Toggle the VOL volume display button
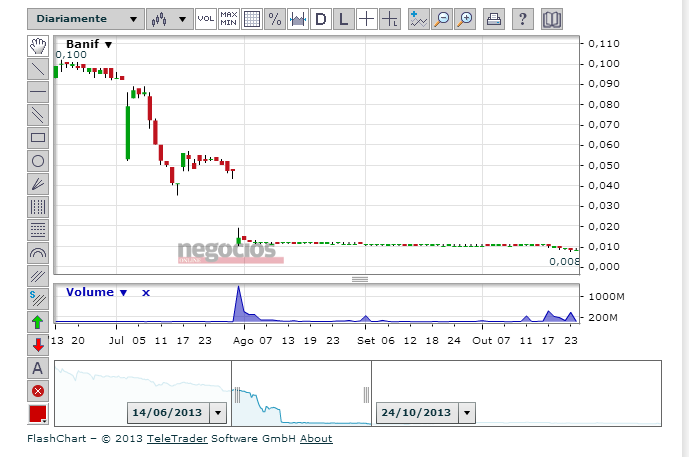This screenshot has height=457, width=689. [205, 19]
